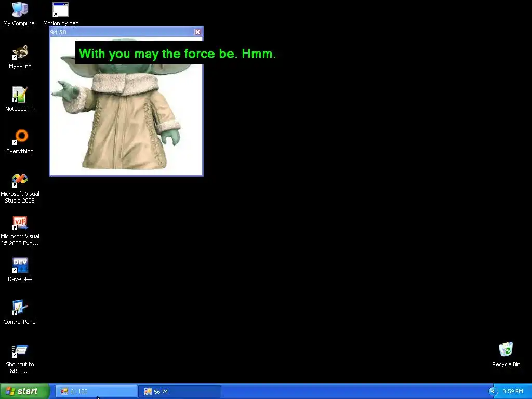Switch to the 61 132 taskbar window
The height and width of the screenshot is (399, 532).
[97, 392]
